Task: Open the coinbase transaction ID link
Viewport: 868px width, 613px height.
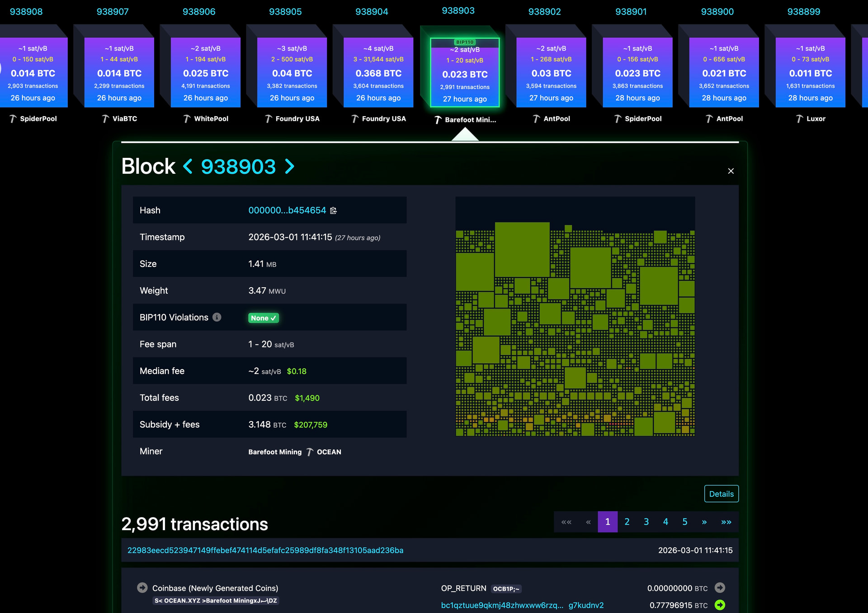Action: [265, 550]
